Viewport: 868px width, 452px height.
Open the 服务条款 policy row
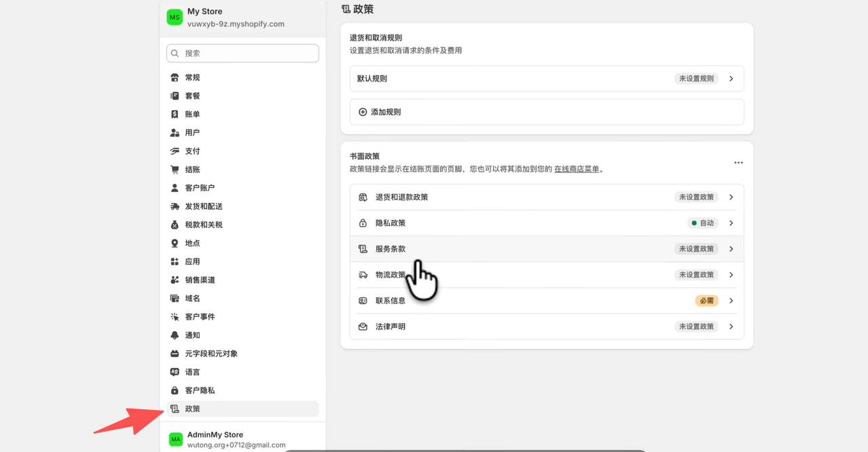[547, 249]
